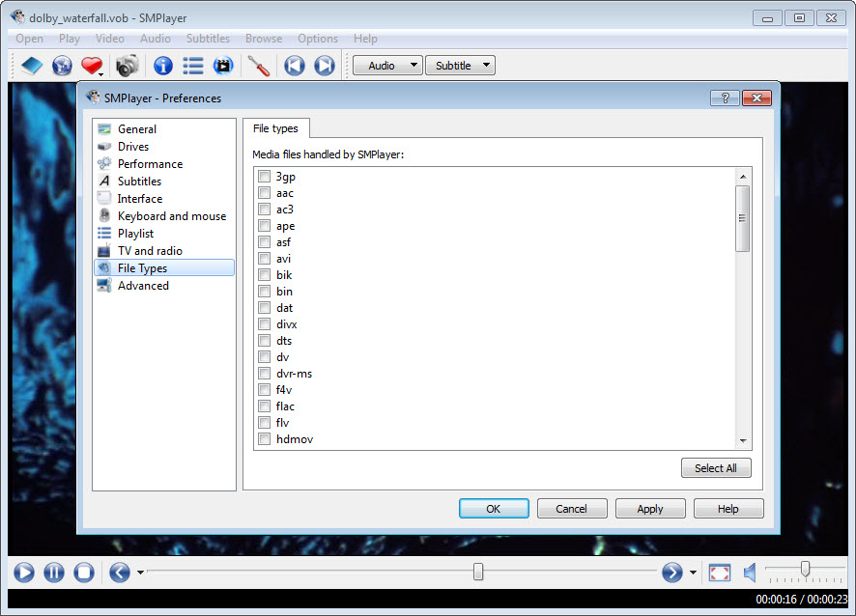This screenshot has height=616, width=856.
Task: Open the Video menu
Action: pyautogui.click(x=110, y=39)
